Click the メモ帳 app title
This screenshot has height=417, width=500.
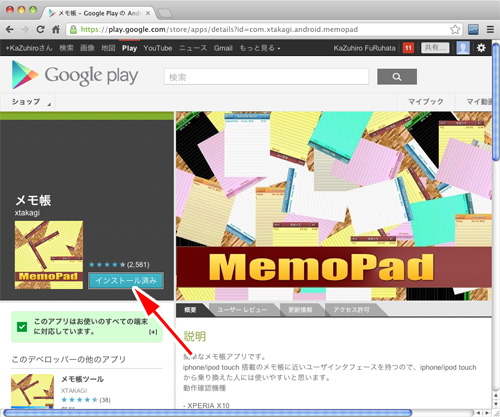click(33, 200)
